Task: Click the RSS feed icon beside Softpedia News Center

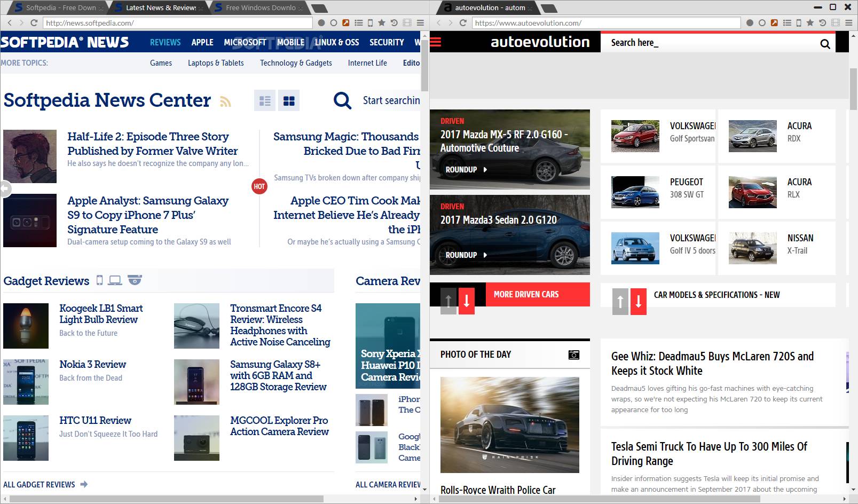Action: (225, 101)
